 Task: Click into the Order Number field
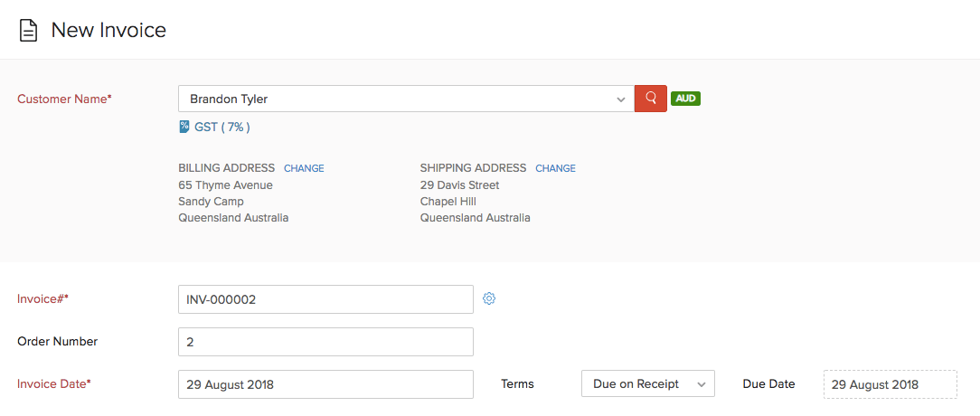pyautogui.click(x=325, y=342)
